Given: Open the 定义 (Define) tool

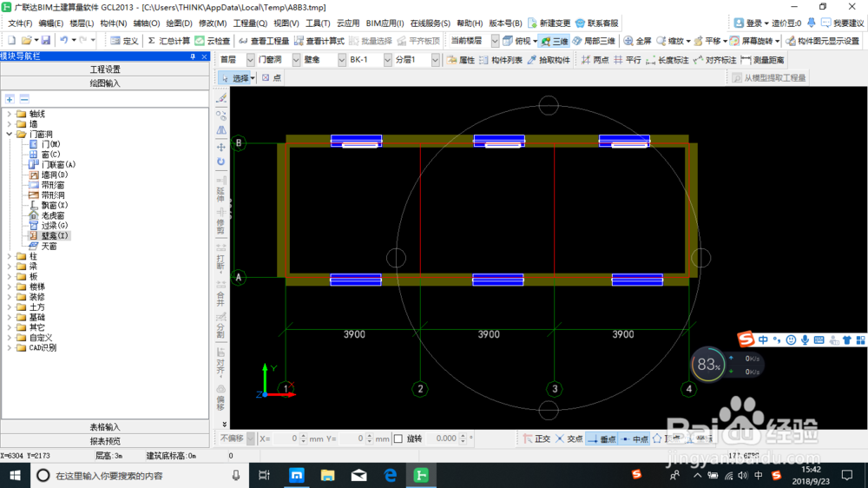Looking at the screenshot, I should (124, 41).
